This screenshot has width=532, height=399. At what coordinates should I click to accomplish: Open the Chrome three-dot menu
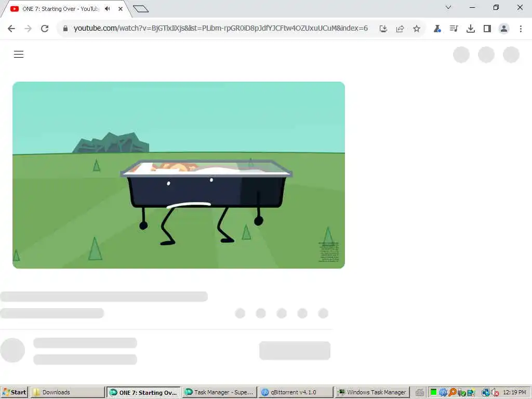pos(521,29)
